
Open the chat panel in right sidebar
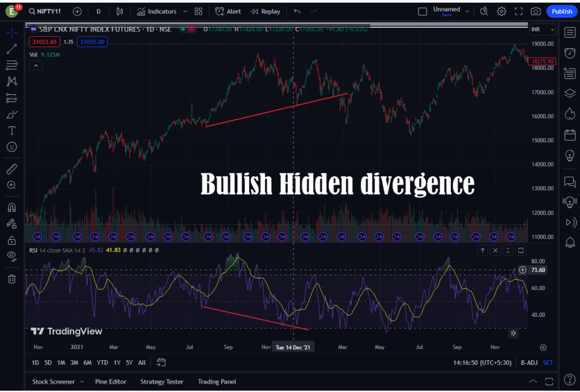[x=570, y=182]
